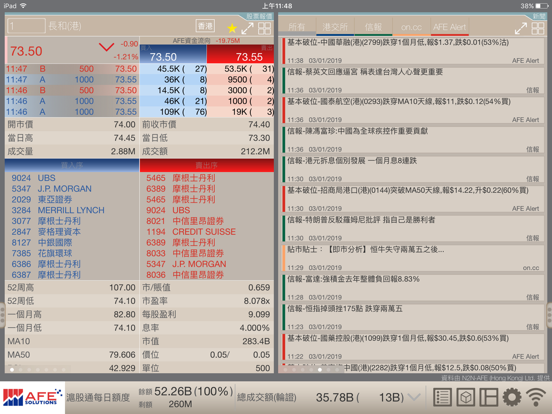Open news 信報-特朗普反駁羅姆尼批評
This screenshot has height=414, width=552.
[x=413, y=228]
